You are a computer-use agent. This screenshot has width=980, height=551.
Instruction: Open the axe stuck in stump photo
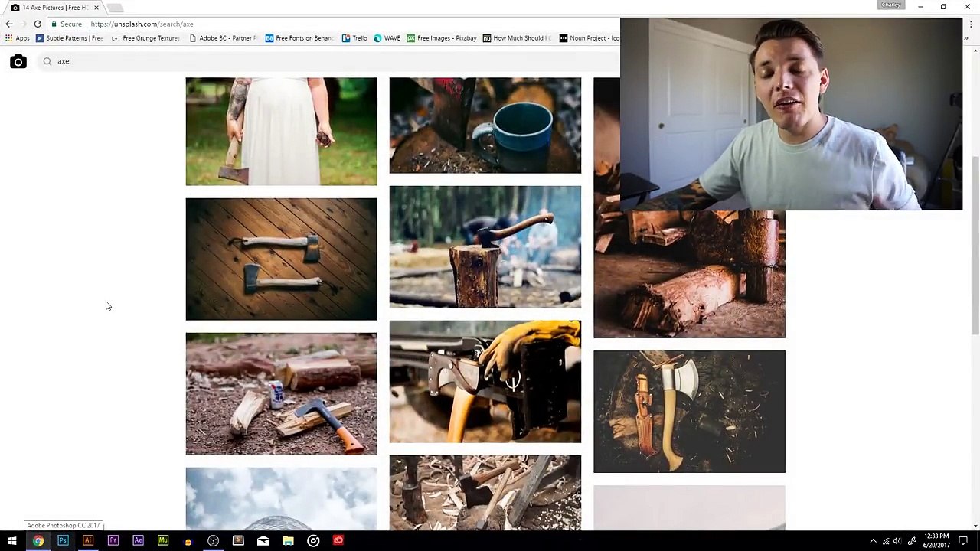click(485, 246)
